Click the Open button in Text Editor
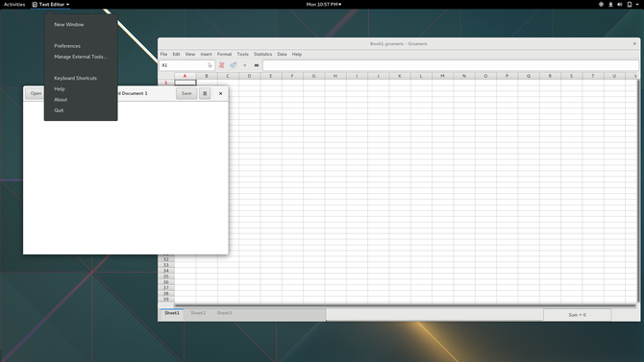 coord(36,93)
